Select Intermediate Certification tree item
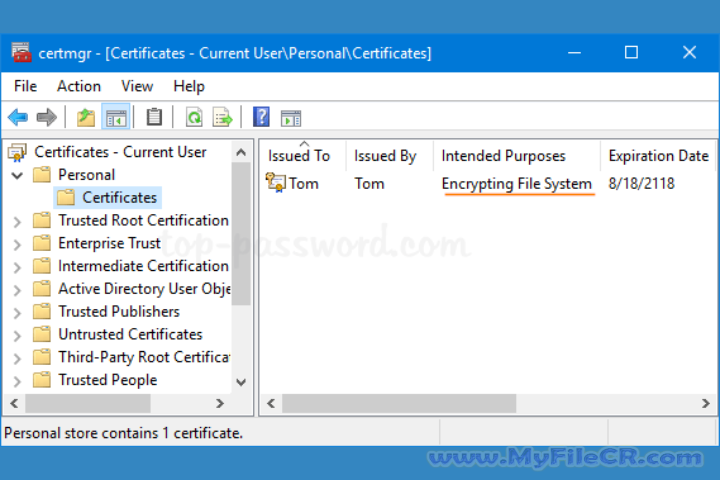 click(143, 266)
